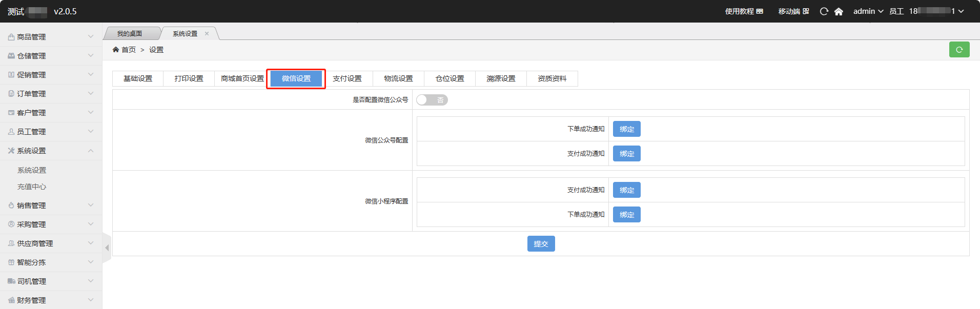Screen dimensions: 980x309
Task: Open 充值中心 in the sidebar
Action: (x=32, y=187)
